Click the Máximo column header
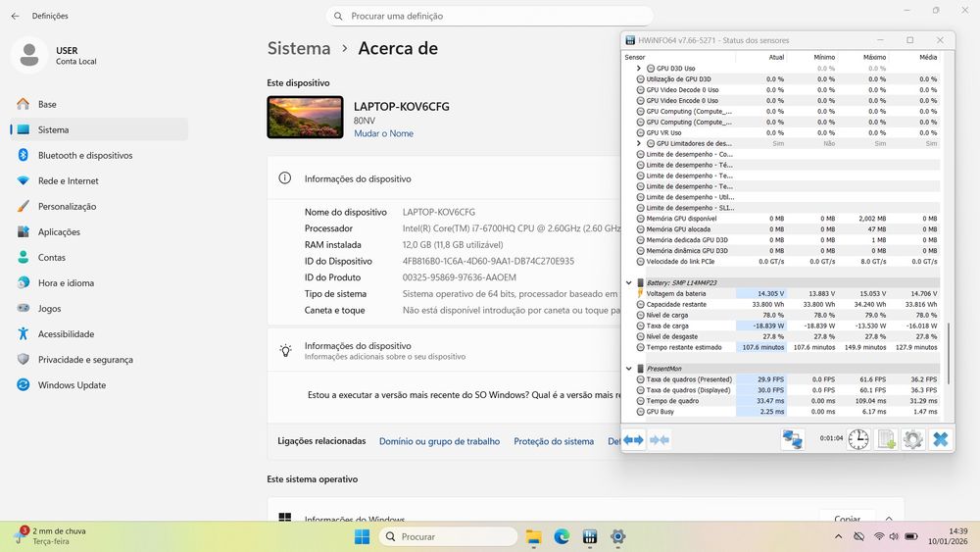The image size is (980, 552). (x=863, y=57)
